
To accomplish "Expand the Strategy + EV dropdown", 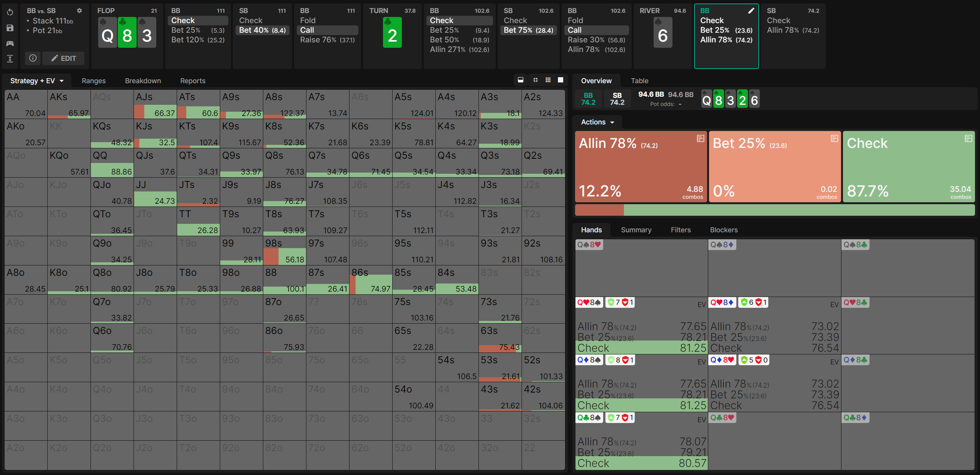I will pos(37,81).
